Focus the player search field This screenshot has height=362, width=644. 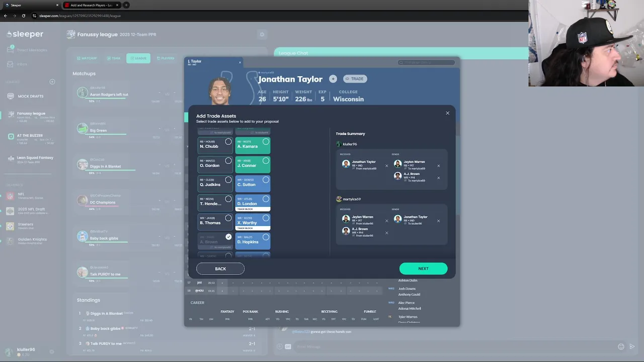tap(427, 62)
